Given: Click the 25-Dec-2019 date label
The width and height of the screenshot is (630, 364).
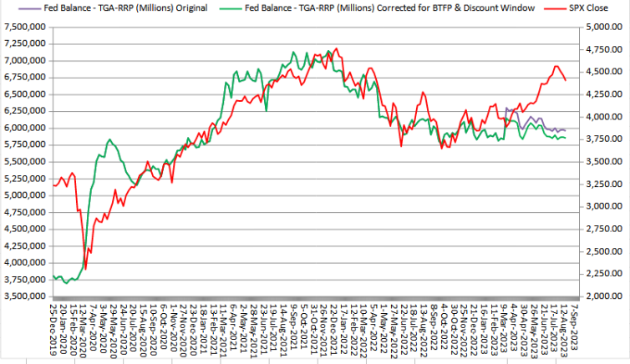Looking at the screenshot, I should point(53,330).
